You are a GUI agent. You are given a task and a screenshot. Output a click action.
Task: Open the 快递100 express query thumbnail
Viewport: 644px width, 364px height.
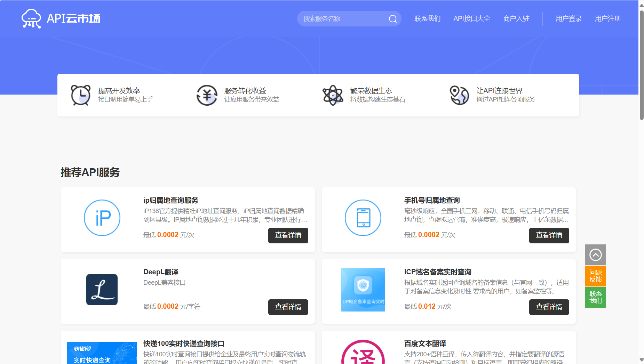click(x=102, y=353)
